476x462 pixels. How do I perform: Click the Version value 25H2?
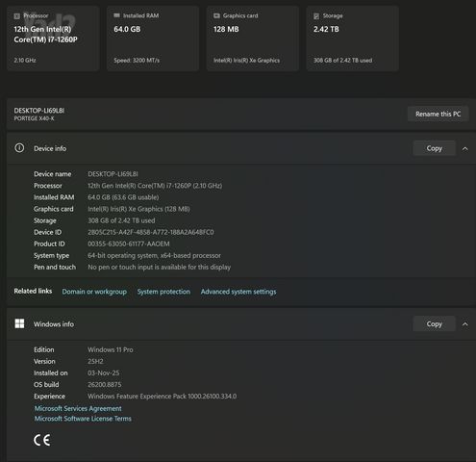(95, 361)
